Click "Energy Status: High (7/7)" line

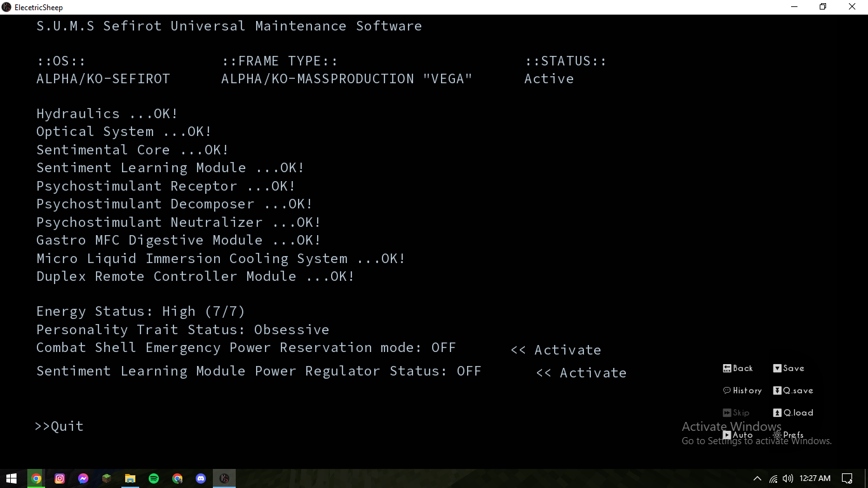pos(140,311)
